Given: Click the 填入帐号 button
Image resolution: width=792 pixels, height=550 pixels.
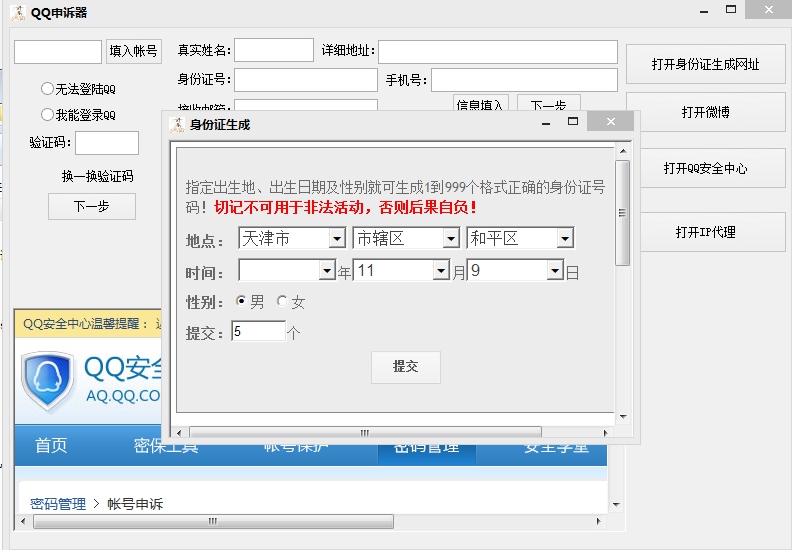Looking at the screenshot, I should point(133,51).
